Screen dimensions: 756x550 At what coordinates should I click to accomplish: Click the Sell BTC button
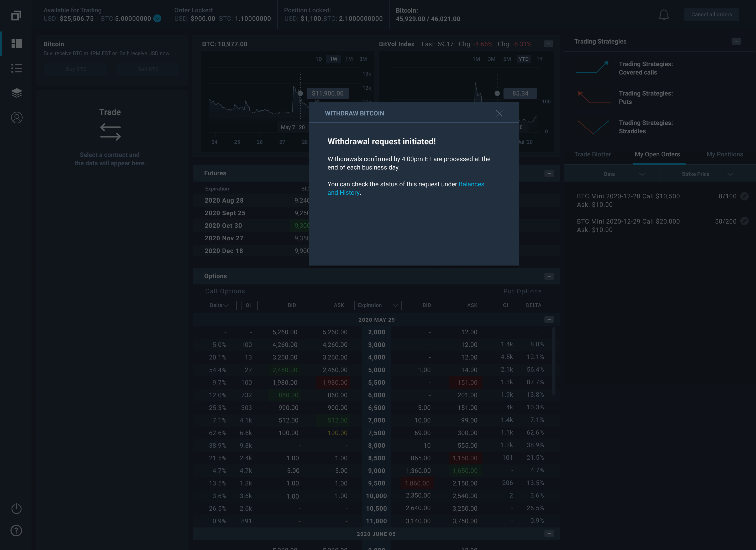tap(148, 69)
